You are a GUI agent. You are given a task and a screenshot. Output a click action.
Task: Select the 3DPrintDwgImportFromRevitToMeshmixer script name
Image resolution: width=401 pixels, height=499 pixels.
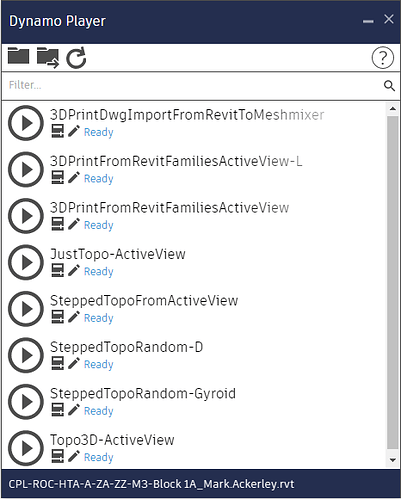(x=187, y=115)
